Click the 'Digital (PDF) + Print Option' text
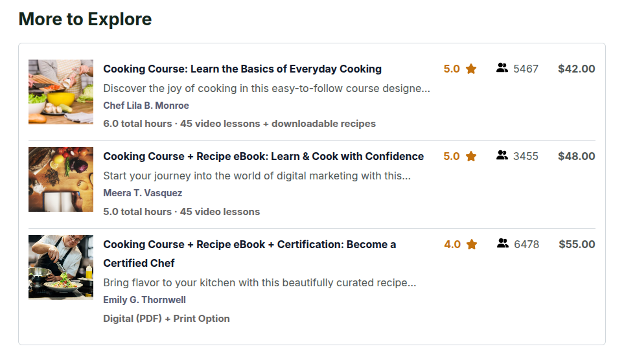The height and width of the screenshot is (364, 624). (x=167, y=319)
